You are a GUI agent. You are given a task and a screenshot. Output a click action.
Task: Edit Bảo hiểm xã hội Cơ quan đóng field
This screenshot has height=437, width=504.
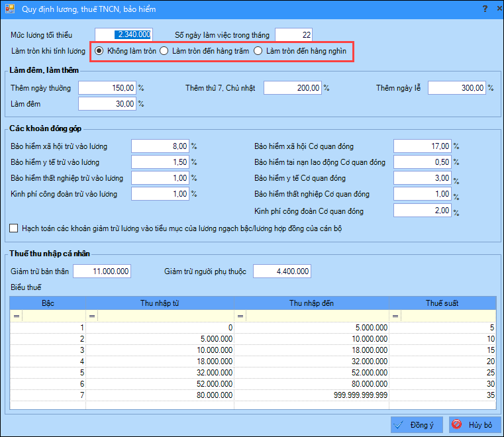pyautogui.click(x=423, y=146)
